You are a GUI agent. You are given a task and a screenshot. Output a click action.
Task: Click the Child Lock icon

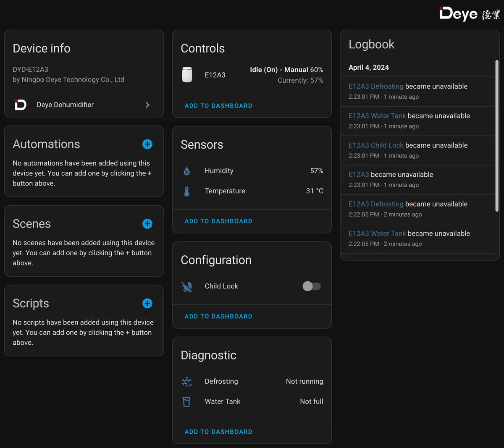pos(187,286)
